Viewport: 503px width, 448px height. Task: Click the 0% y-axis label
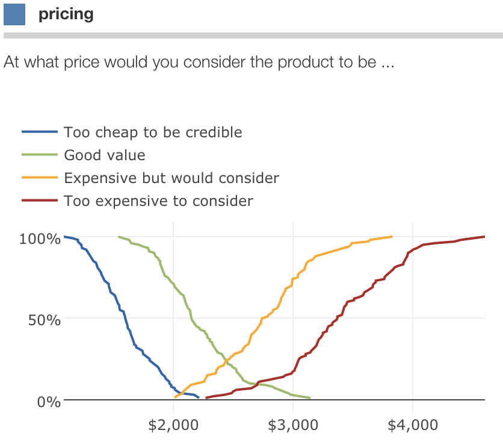(x=49, y=402)
